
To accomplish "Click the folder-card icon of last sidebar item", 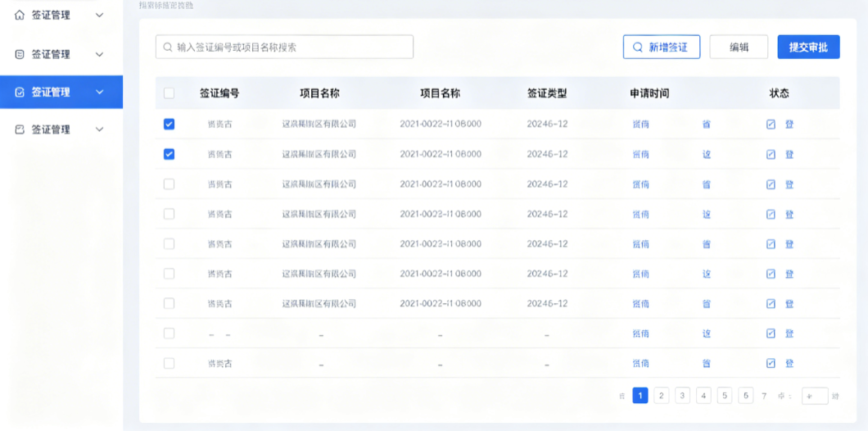I will point(20,129).
